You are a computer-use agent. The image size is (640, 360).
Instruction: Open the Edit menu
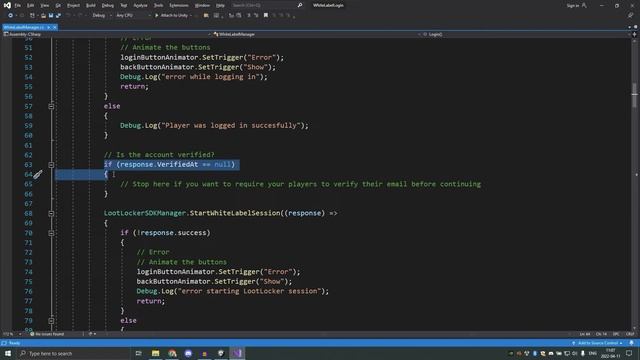point(31,5)
